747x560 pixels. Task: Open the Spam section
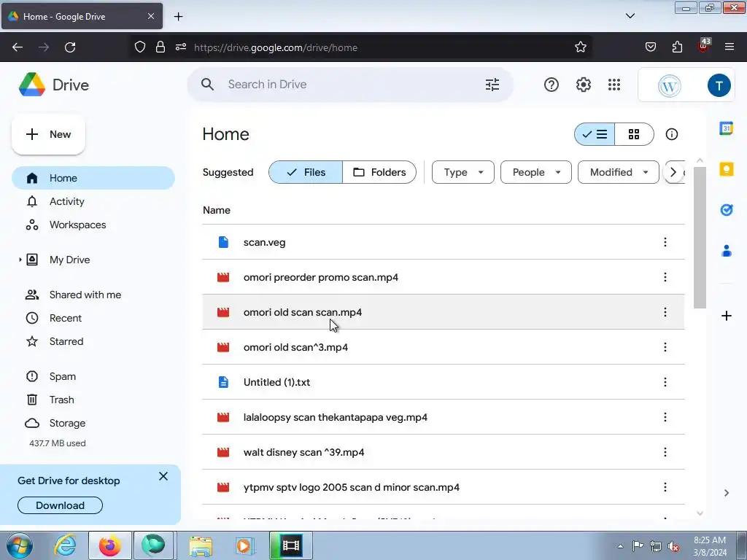(93, 376)
